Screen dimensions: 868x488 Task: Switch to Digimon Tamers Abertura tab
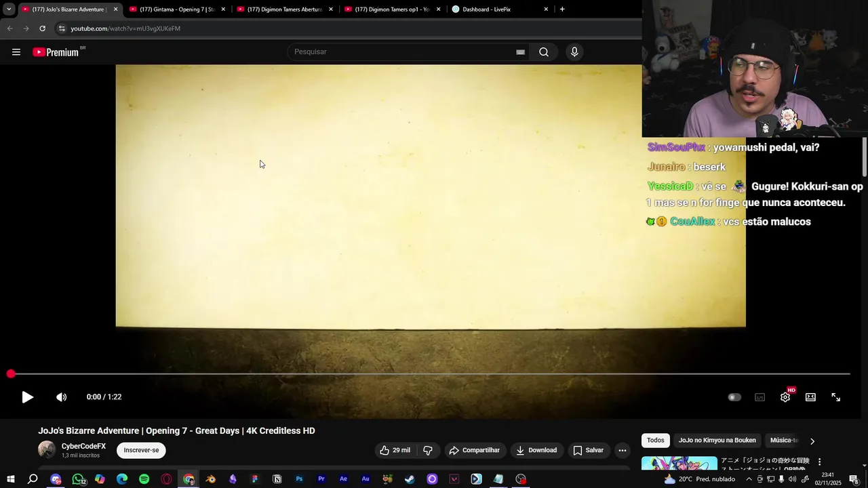pyautogui.click(x=283, y=9)
